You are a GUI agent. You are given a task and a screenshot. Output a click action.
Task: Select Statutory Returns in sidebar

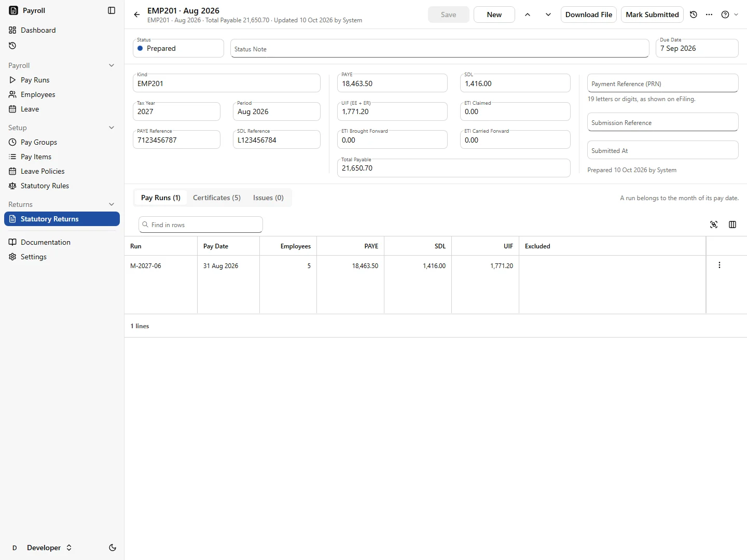point(62,219)
